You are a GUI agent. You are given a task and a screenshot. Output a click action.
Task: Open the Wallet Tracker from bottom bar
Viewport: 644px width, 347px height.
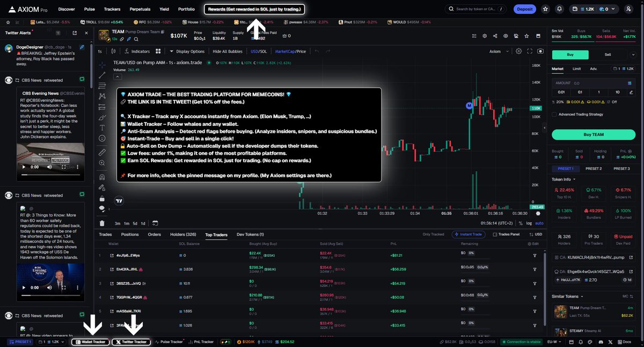click(90, 342)
